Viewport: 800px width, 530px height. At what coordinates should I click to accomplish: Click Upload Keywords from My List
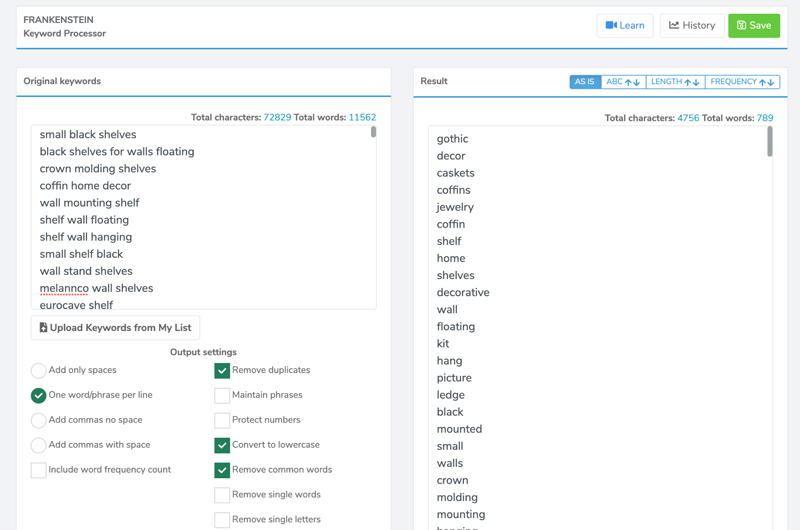[x=115, y=328]
